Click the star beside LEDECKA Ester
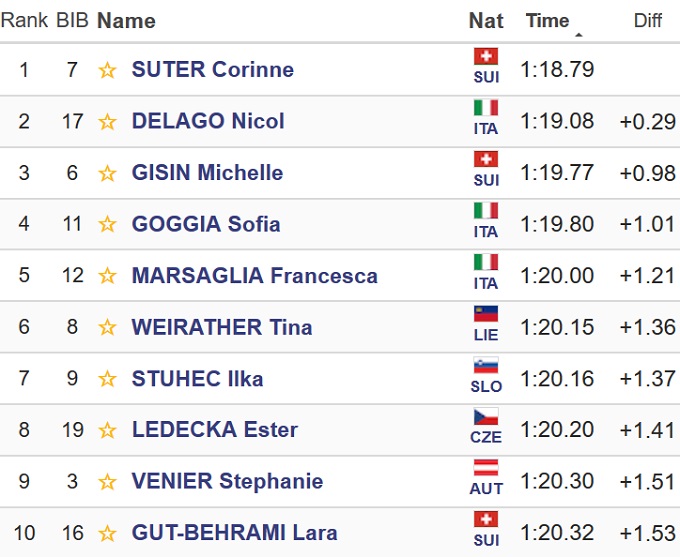This screenshot has width=680, height=557. (107, 430)
